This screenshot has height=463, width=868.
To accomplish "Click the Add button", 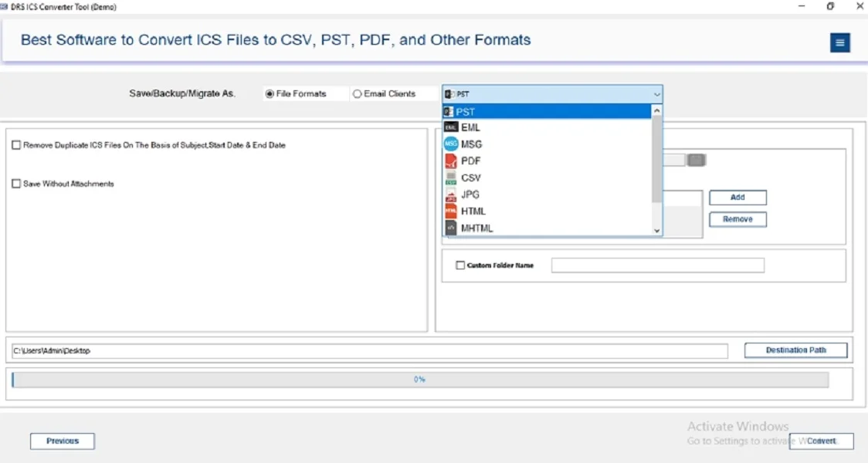I will [737, 198].
